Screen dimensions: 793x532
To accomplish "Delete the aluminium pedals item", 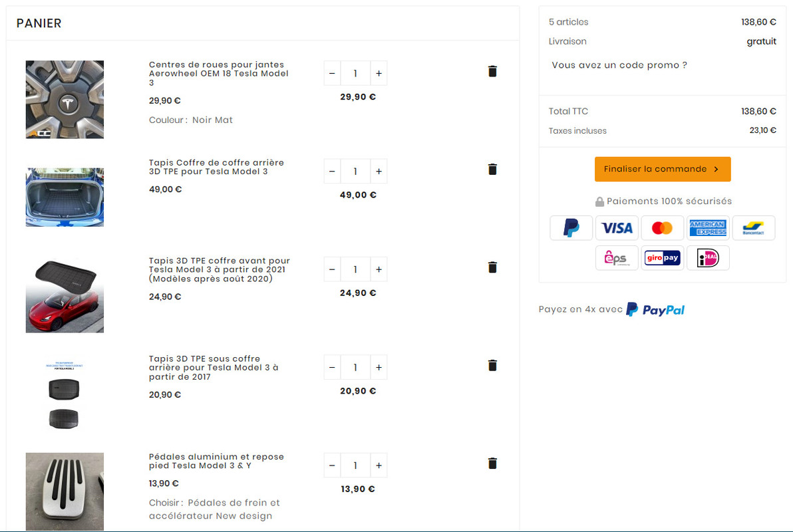I will click(x=492, y=464).
